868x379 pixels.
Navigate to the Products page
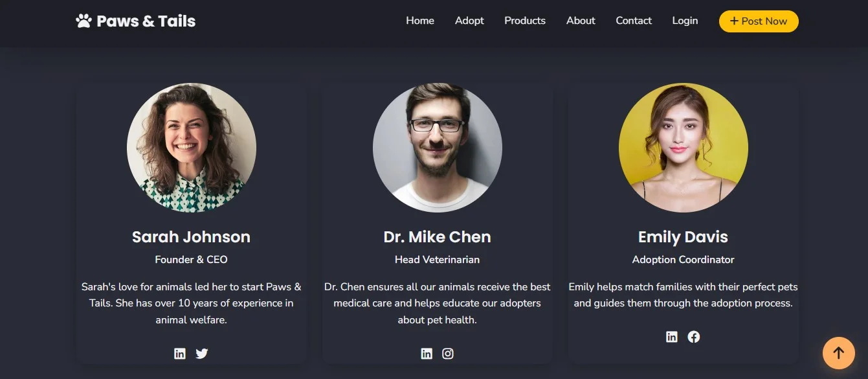[525, 21]
